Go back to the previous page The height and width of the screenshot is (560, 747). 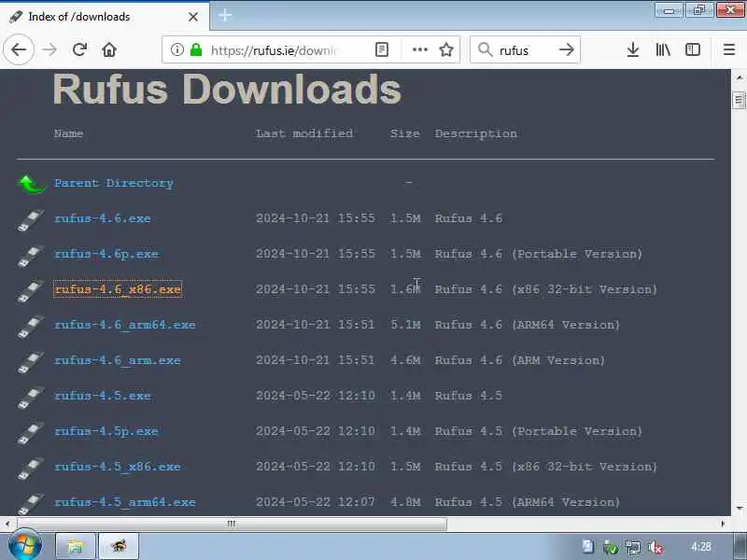click(19, 49)
